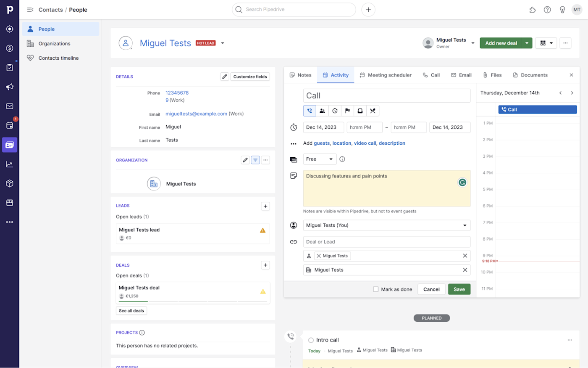
Task: Click the start time h:mm PM field
Action: 365,127
